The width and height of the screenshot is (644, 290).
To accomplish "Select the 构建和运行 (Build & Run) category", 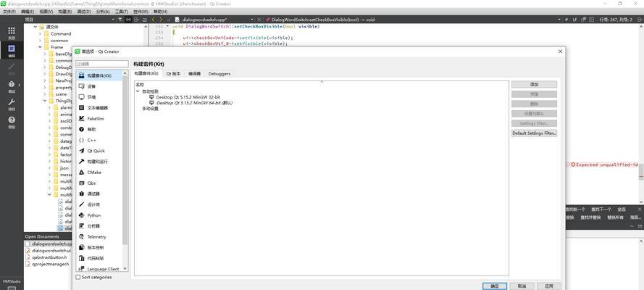I will [x=99, y=162].
